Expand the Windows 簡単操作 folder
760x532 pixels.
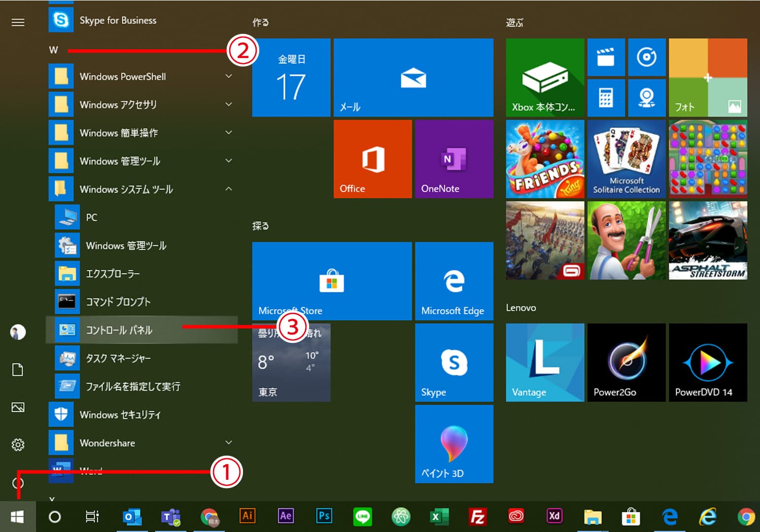[143, 133]
